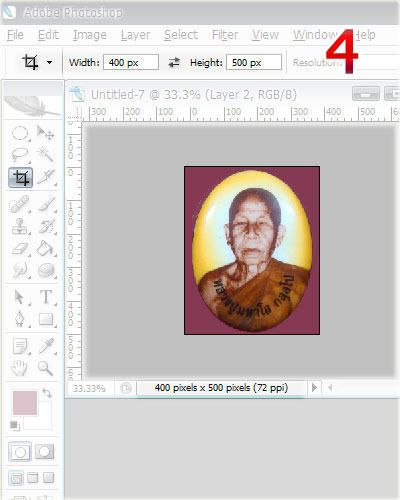Viewport: 400px width, 500px height.
Task: Open the Filter menu
Action: pyautogui.click(x=225, y=35)
